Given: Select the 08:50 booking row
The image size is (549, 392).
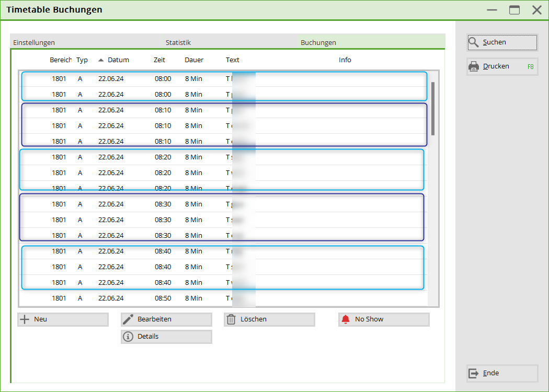Looking at the screenshot, I should pyautogui.click(x=157, y=298).
